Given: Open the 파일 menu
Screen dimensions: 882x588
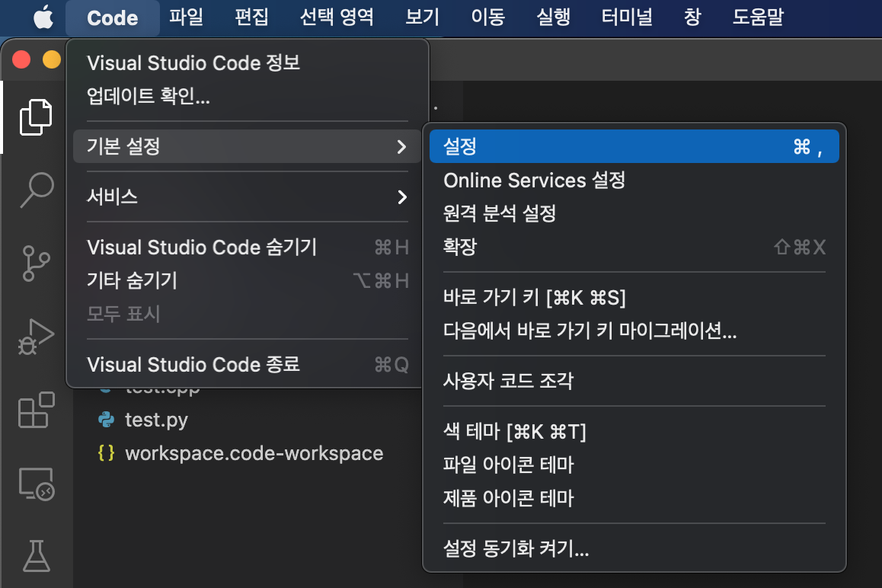Looking at the screenshot, I should tap(186, 17).
